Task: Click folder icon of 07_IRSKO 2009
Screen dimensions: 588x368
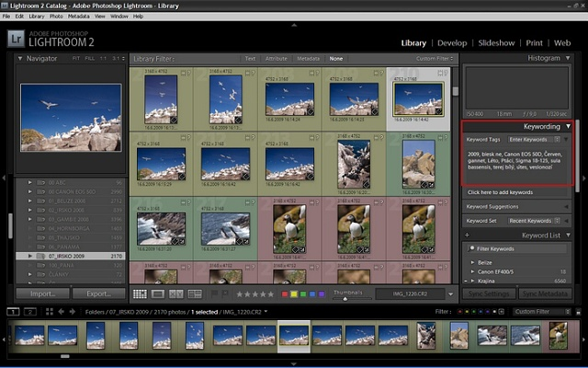Action: click(x=40, y=256)
